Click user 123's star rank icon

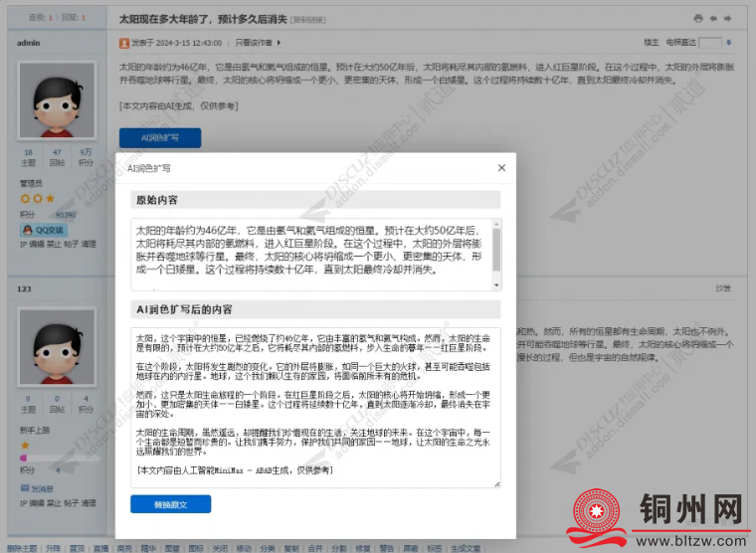pos(25,445)
